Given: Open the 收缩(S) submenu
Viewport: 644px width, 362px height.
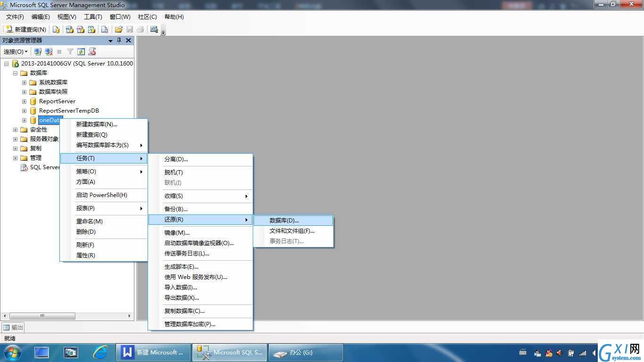Looking at the screenshot, I should (201, 196).
